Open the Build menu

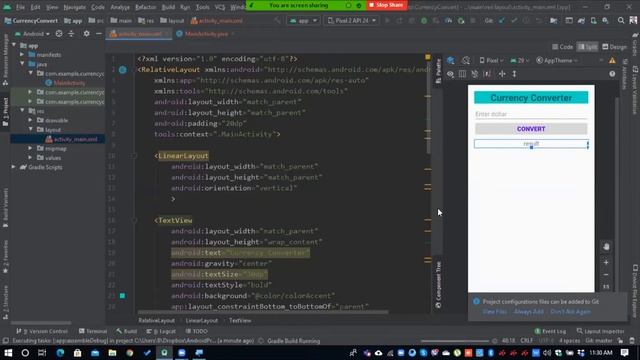(168, 7)
